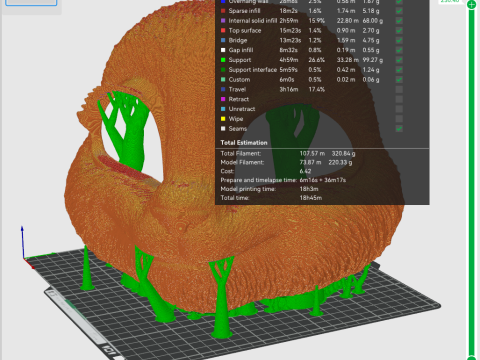Click the 'Total Estimation' heading
The width and height of the screenshot is (480, 360).
pyautogui.click(x=244, y=143)
